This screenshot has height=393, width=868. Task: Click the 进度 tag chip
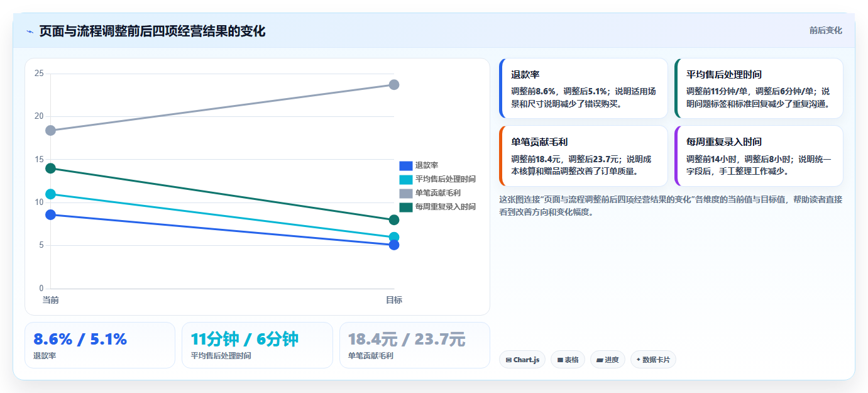[607, 360]
